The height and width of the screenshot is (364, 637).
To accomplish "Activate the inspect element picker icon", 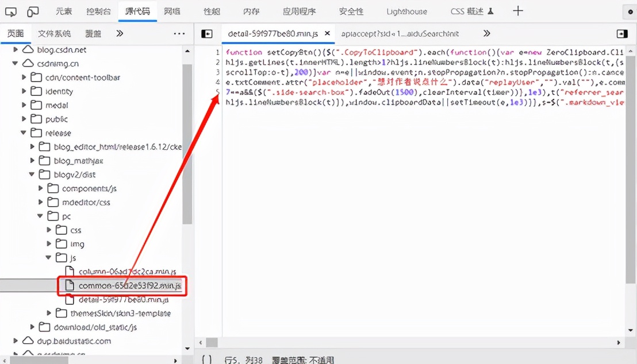I will coord(11,11).
